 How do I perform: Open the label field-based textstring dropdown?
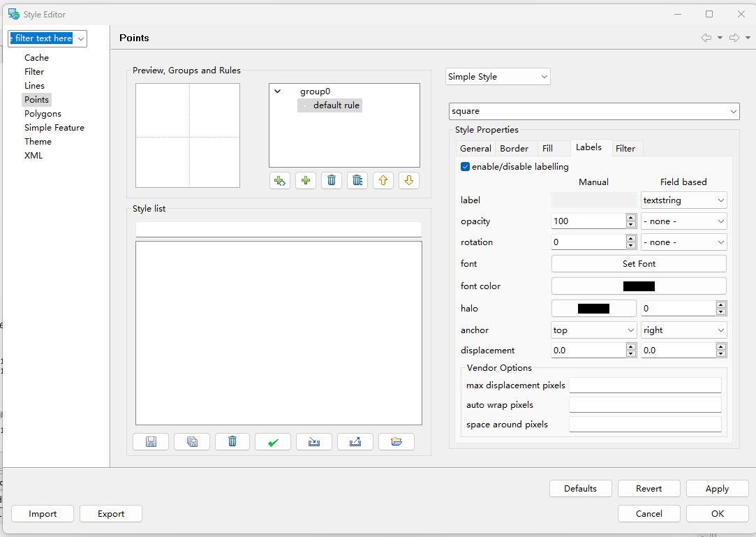[683, 200]
